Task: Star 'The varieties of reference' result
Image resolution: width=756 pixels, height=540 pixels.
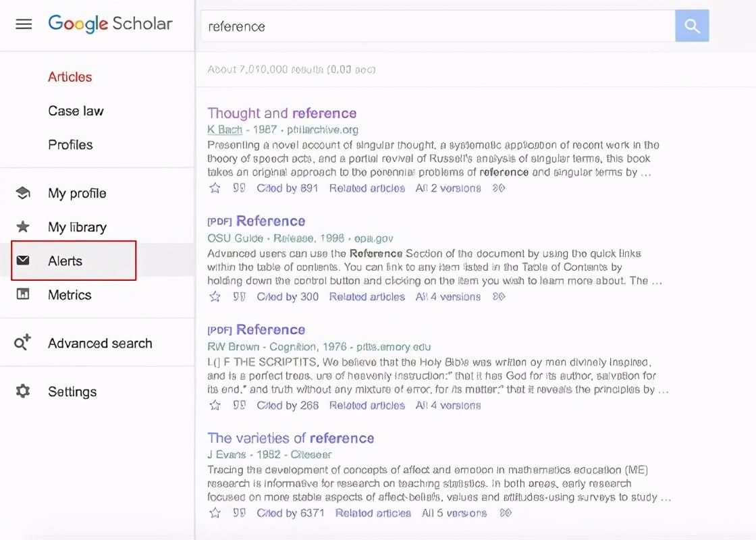Action: pos(215,513)
